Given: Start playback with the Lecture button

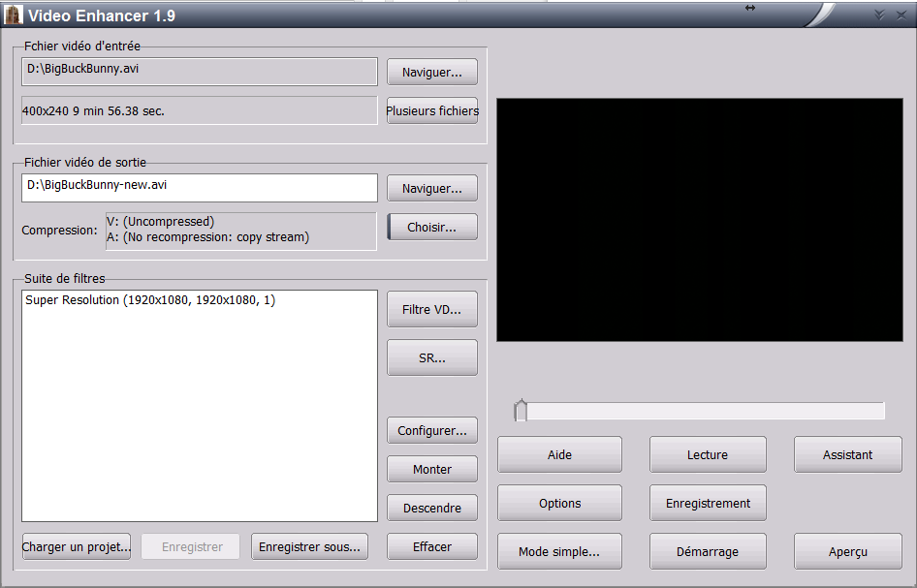Looking at the screenshot, I should click(x=708, y=454).
